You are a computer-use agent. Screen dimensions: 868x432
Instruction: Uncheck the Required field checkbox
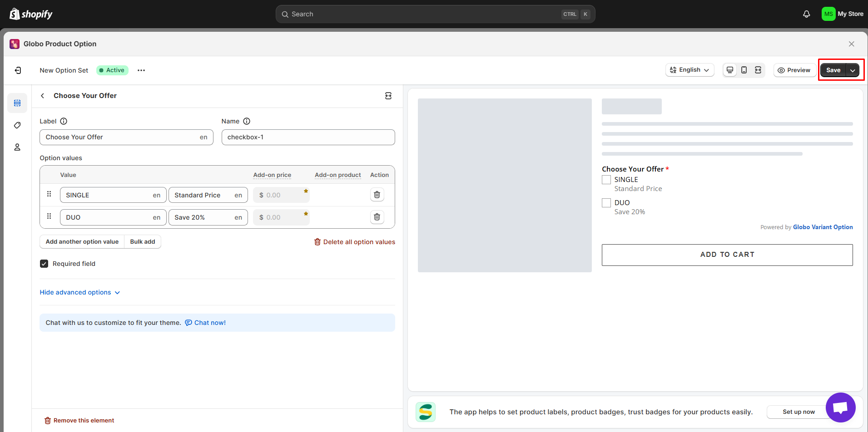[44, 264]
